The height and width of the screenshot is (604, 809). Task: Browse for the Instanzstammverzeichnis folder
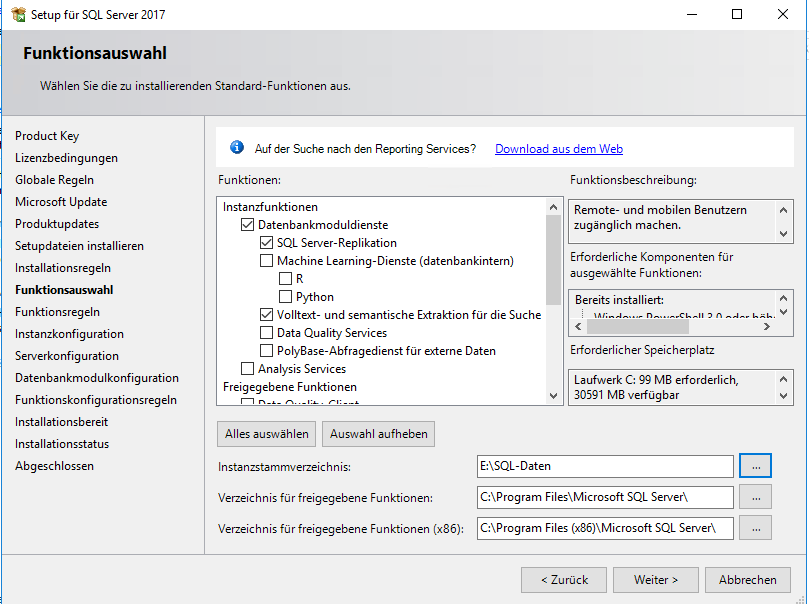click(x=755, y=466)
